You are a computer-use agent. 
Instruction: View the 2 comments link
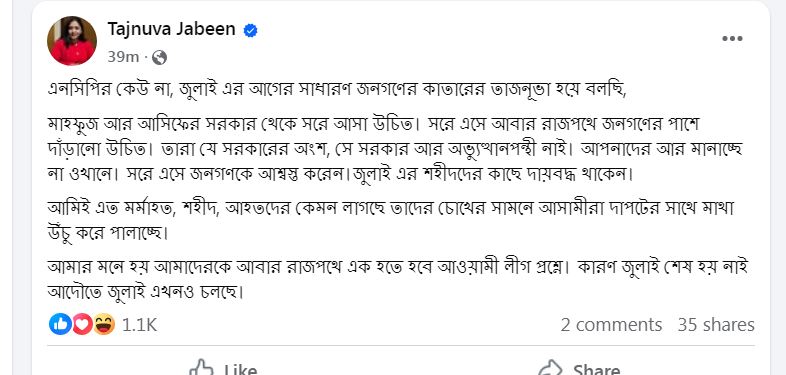(x=611, y=325)
